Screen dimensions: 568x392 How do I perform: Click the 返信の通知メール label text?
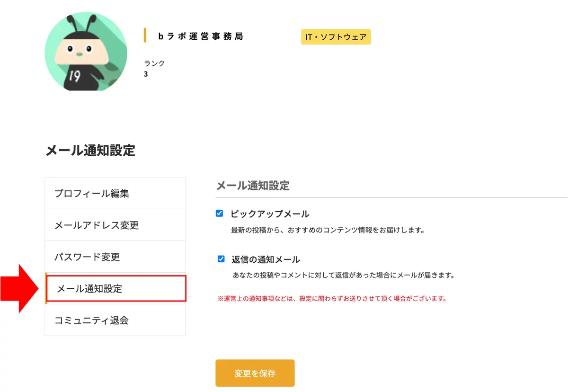[x=266, y=259]
